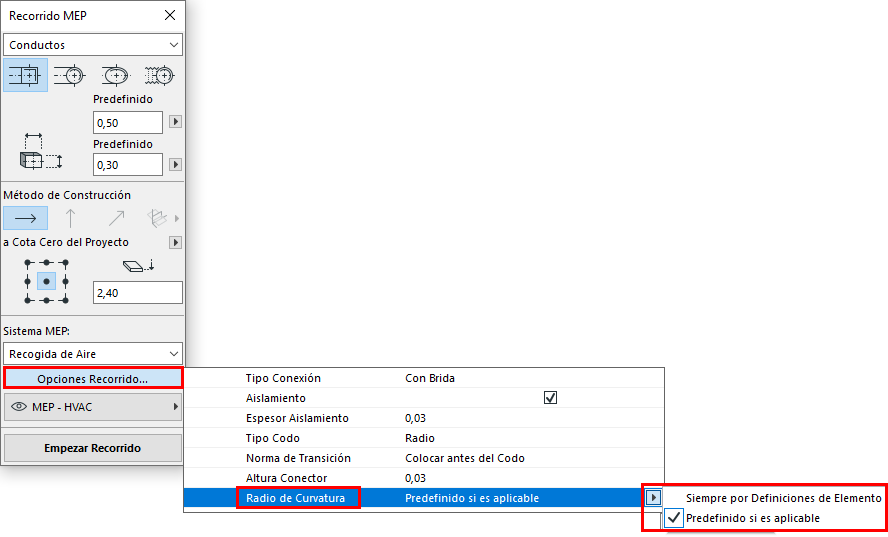Choose the horizontal construction method arrow

pyautogui.click(x=25, y=218)
